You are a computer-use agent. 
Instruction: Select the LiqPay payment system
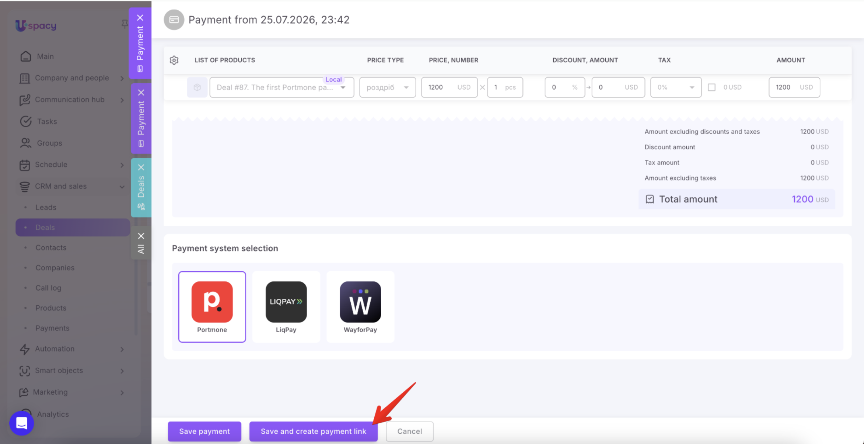[286, 307]
